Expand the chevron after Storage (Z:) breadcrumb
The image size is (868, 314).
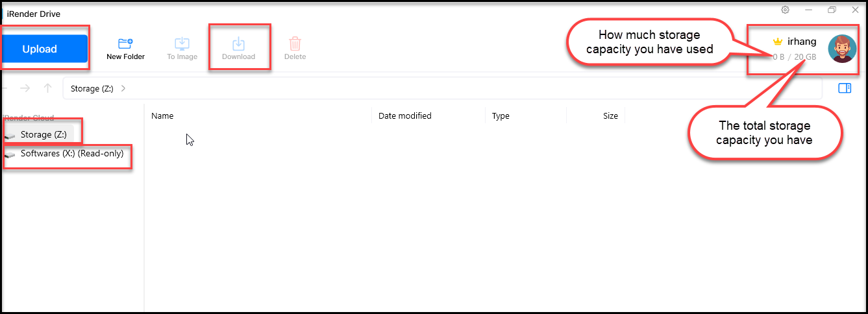point(123,88)
